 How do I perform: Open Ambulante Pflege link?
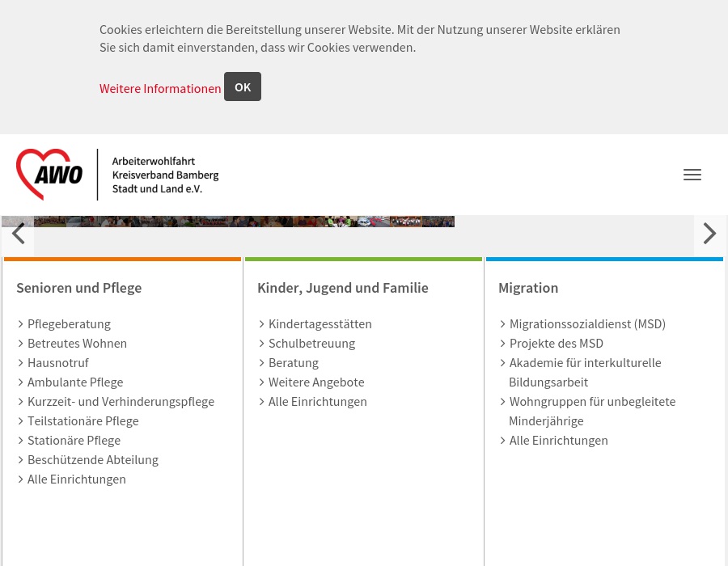(75, 382)
